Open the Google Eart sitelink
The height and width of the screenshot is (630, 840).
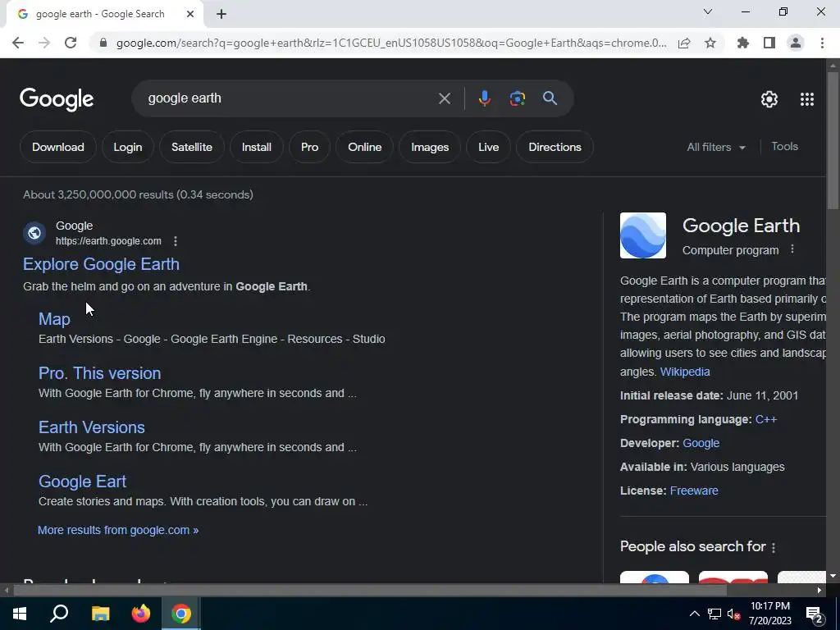(83, 481)
